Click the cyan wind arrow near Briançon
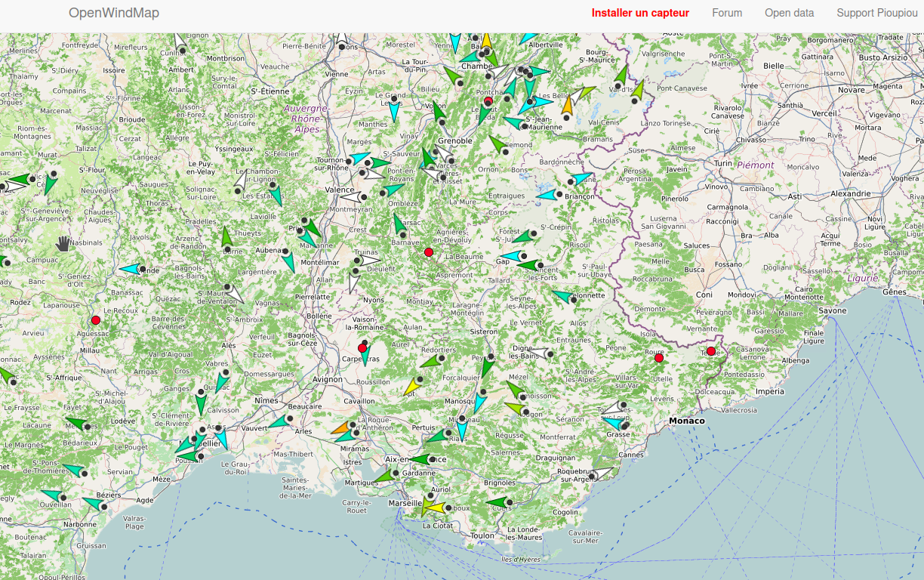Screen dimensions: 924x580 [547, 195]
